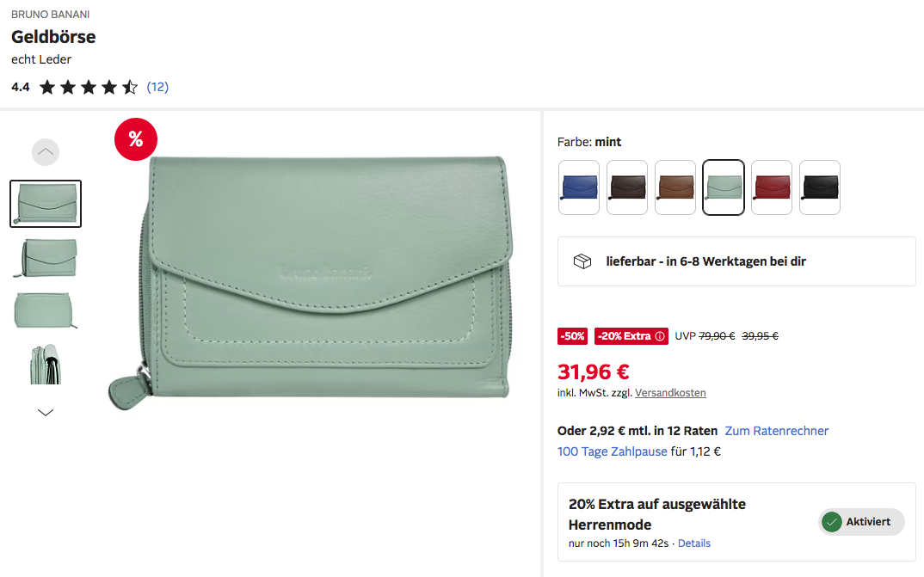Show more thumbnails with down chevron

click(46, 412)
